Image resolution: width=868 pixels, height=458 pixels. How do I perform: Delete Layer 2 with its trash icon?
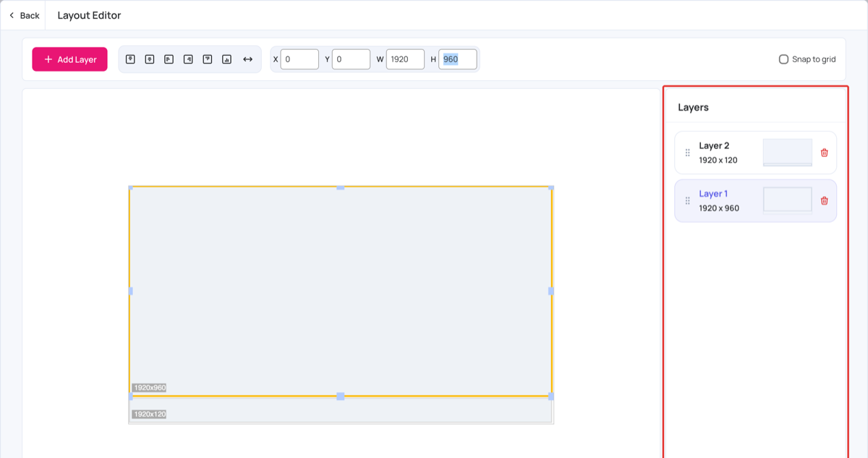[824, 153]
